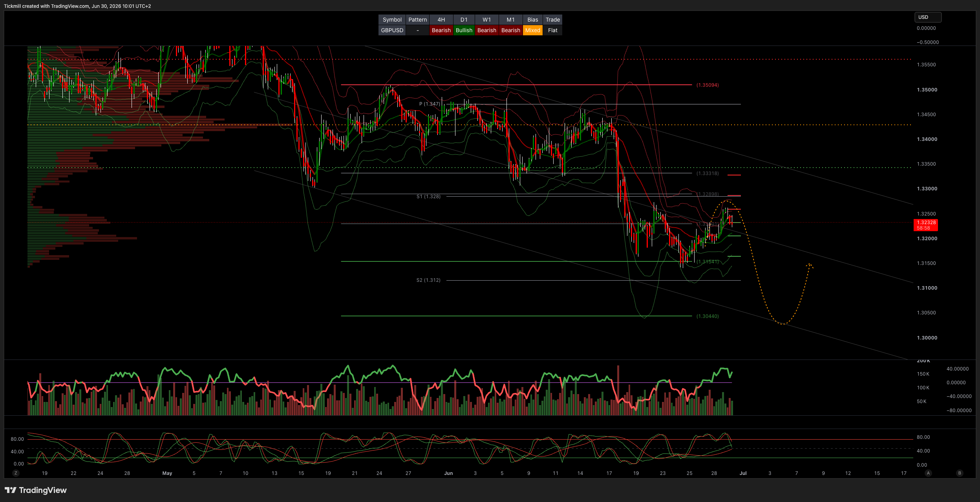
Task: Click the Jun label on time axis
Action: tap(448, 473)
